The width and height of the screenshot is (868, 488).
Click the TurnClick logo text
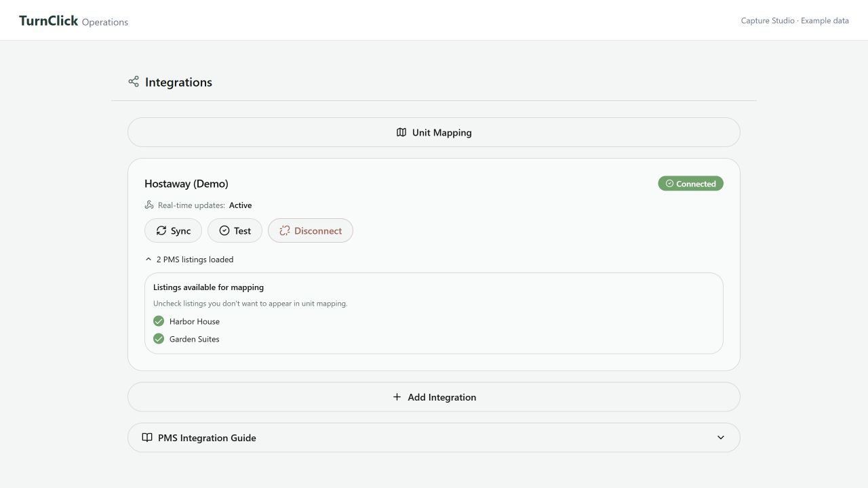click(x=49, y=20)
